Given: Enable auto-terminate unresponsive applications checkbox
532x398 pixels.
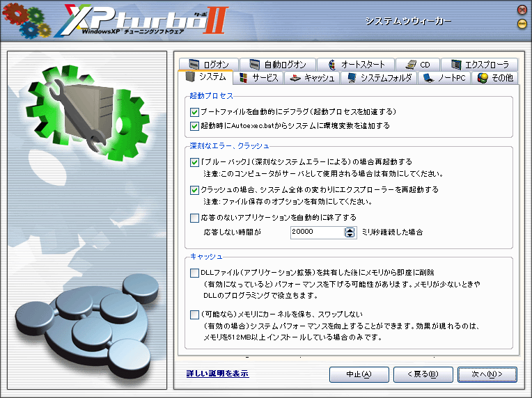Looking at the screenshot, I should pos(194,218).
